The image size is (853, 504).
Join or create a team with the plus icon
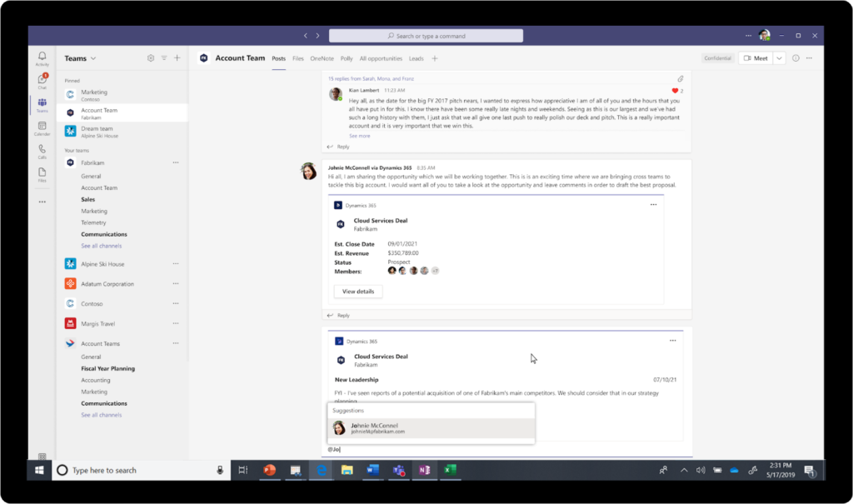click(177, 57)
